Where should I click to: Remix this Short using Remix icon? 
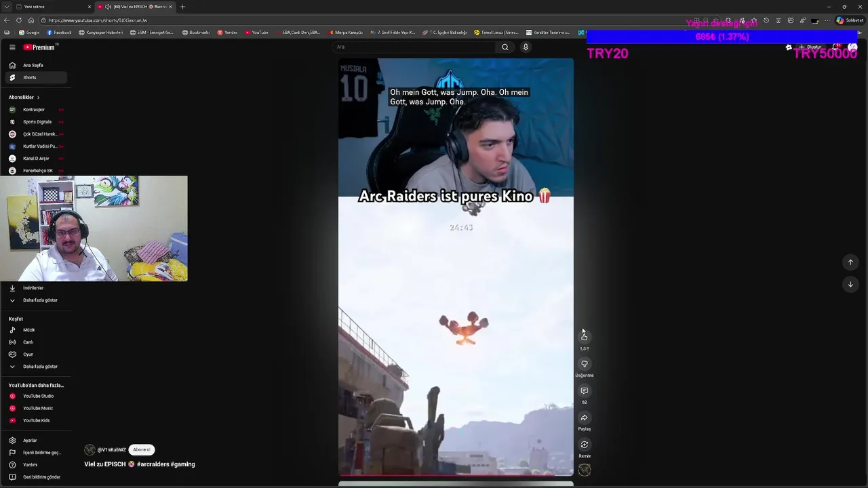[x=584, y=445]
